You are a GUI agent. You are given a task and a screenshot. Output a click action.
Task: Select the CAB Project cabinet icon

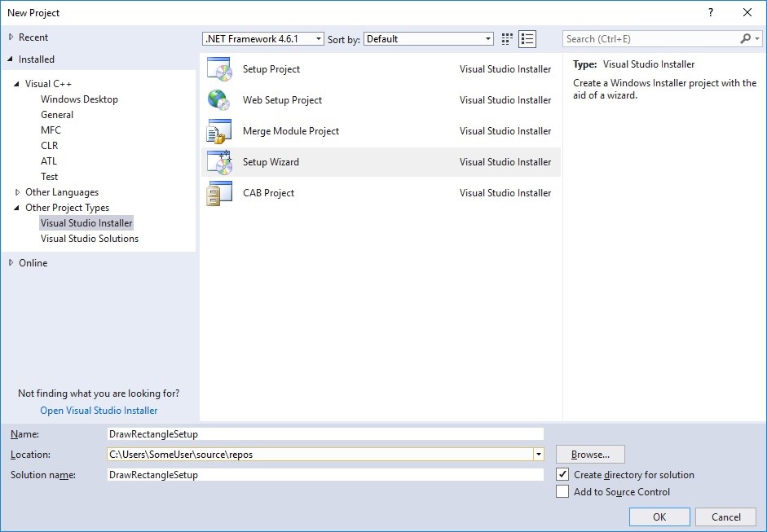(219, 193)
